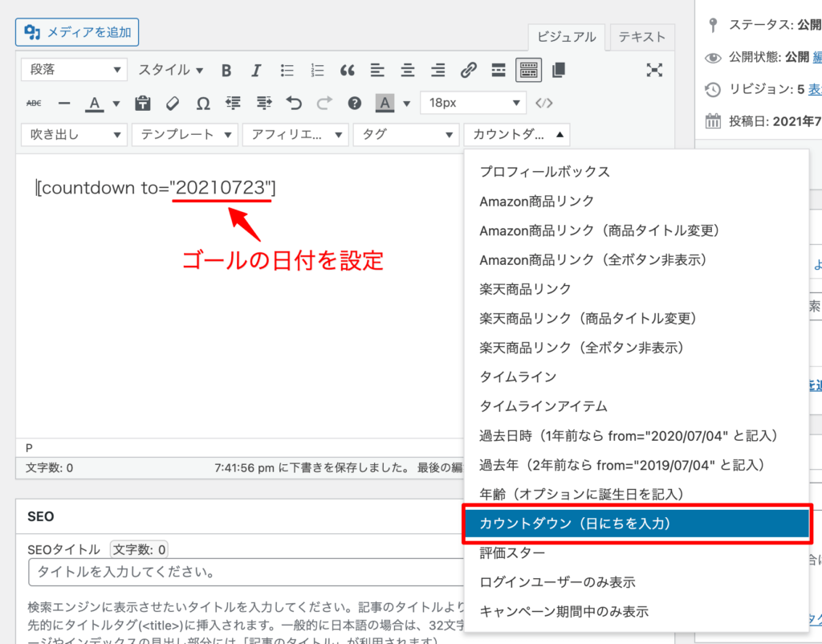Viewport: 822px width, 644px height.
Task: Align text left
Action: tap(377, 71)
